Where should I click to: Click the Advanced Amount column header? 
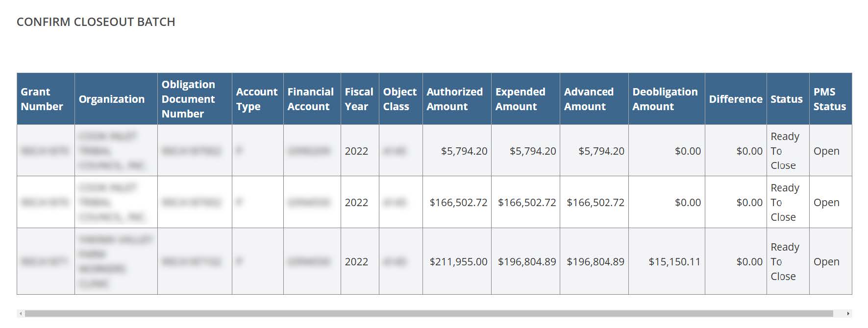coord(588,99)
